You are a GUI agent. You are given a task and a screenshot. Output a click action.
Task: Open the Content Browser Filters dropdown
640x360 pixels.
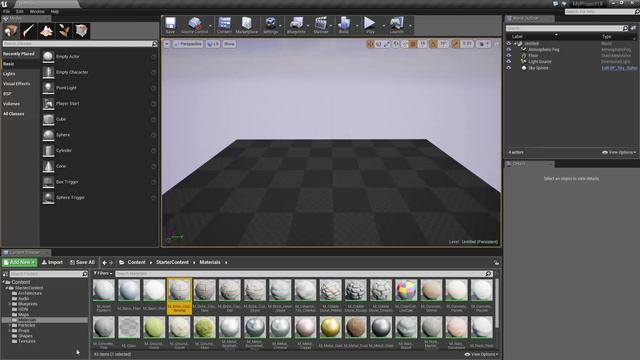(102, 273)
